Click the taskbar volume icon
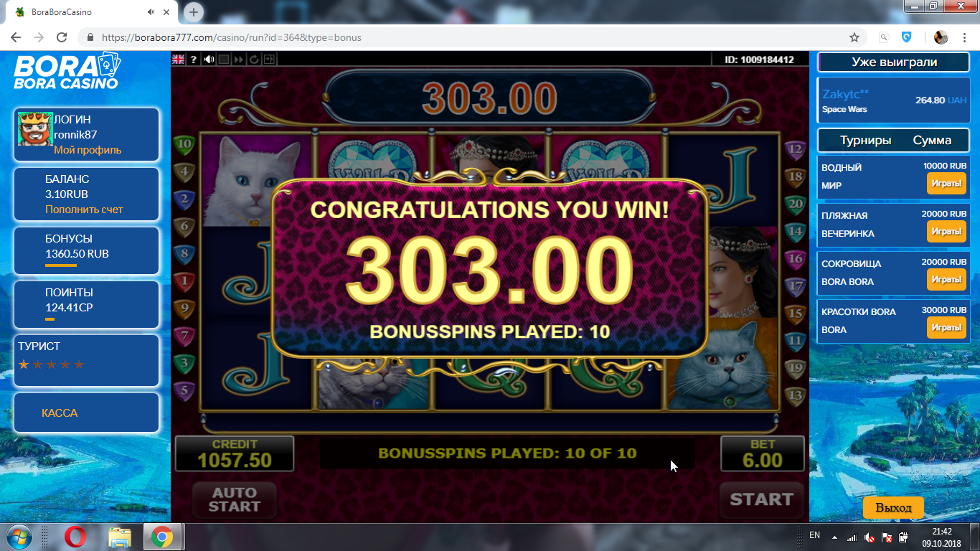The width and height of the screenshot is (980, 551). point(869,537)
